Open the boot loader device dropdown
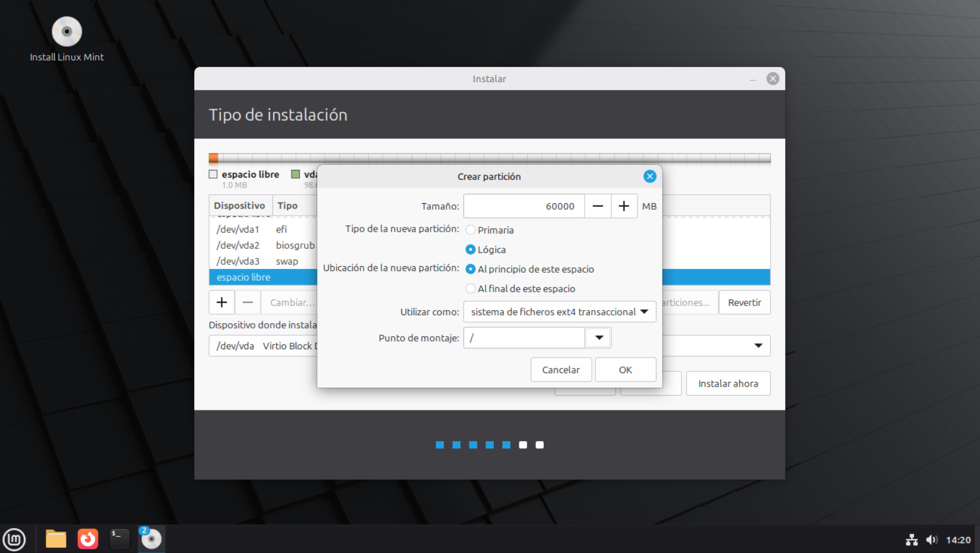Image resolution: width=980 pixels, height=553 pixels. (758, 346)
